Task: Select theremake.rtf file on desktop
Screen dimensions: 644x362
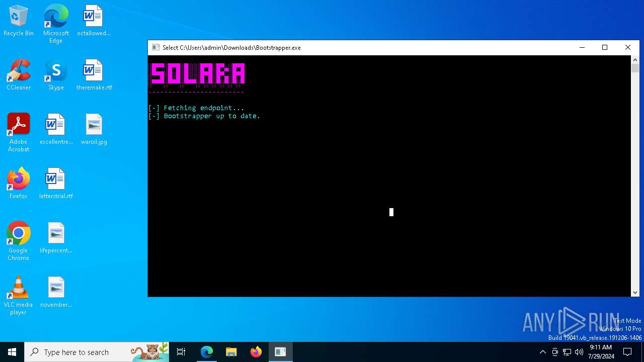Action: (x=94, y=75)
